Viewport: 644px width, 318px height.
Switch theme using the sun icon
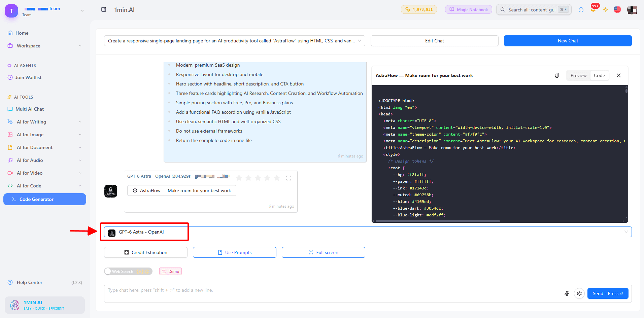click(605, 9)
